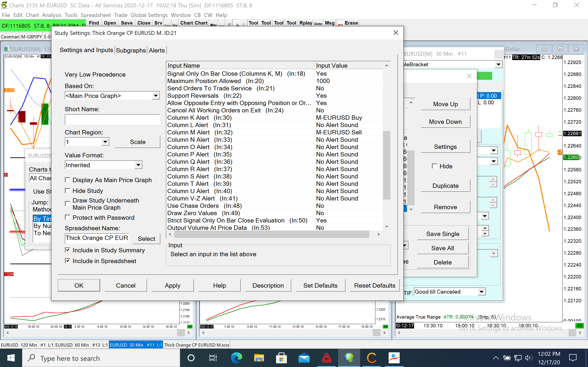Open File Explorer from the taskbar
The height and width of the screenshot is (367, 588).
point(259,358)
